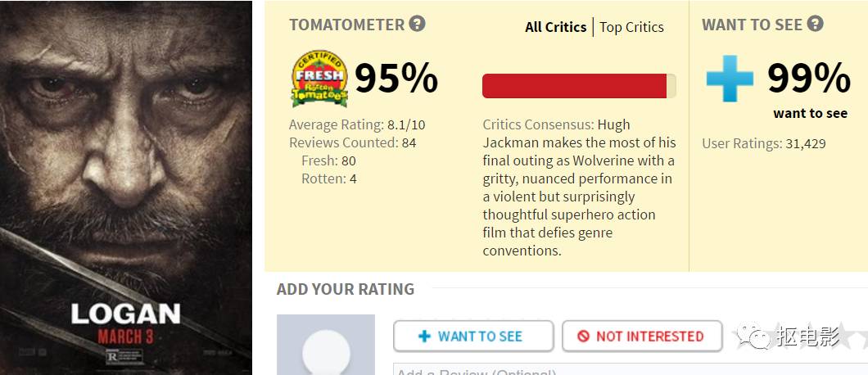Click the Tomatometer help question mark icon
The width and height of the screenshot is (868, 375).
(418, 24)
